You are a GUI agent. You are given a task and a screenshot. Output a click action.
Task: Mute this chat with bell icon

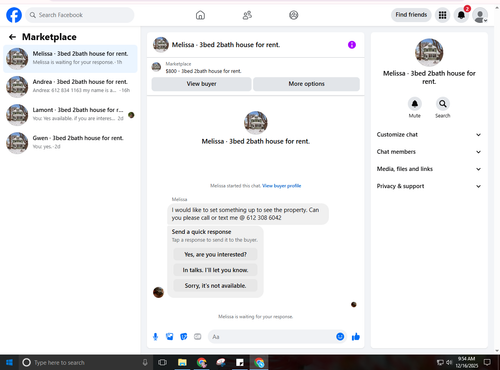pos(415,104)
